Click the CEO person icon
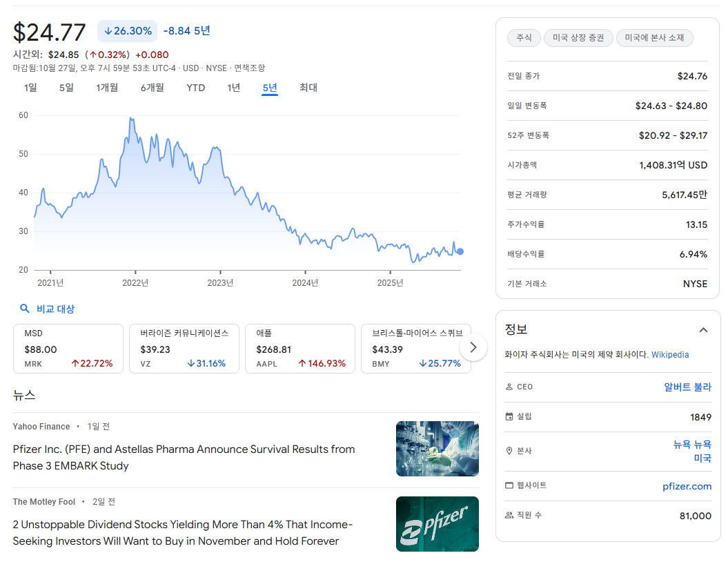This screenshot has width=728, height=562. click(509, 387)
